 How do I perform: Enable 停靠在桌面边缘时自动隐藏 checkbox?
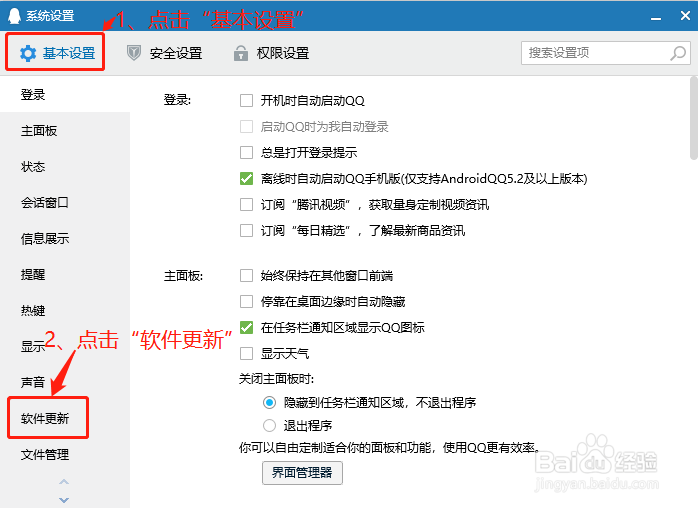point(246,301)
